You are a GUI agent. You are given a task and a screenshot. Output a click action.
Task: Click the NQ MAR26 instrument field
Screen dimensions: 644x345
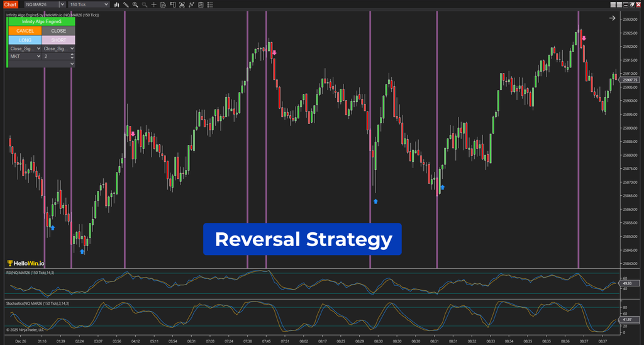42,4
